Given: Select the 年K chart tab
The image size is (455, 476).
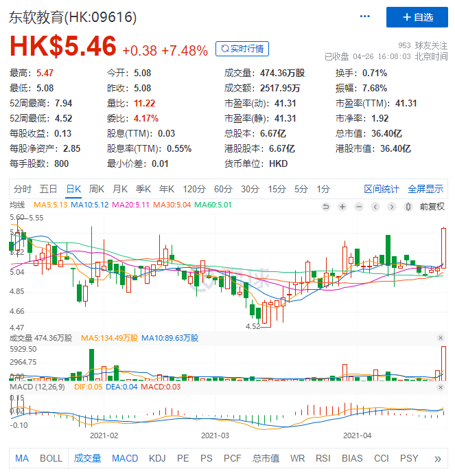Looking at the screenshot, I should (x=167, y=189).
